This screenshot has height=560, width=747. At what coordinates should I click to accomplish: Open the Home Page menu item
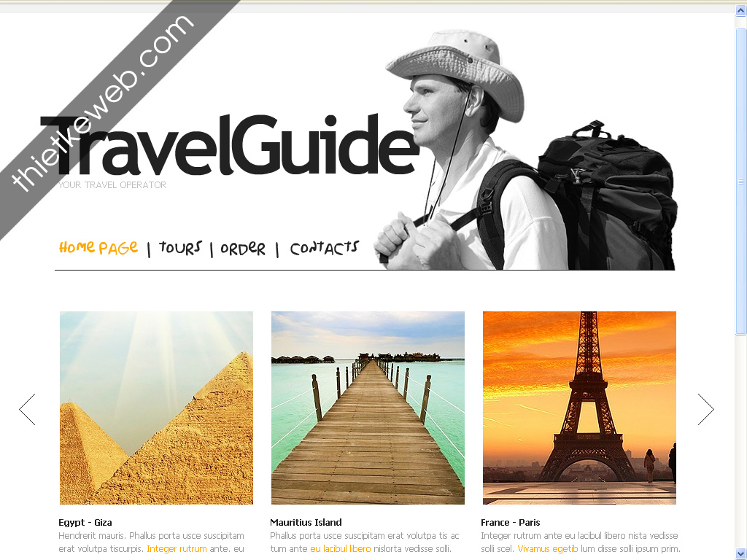pos(98,248)
